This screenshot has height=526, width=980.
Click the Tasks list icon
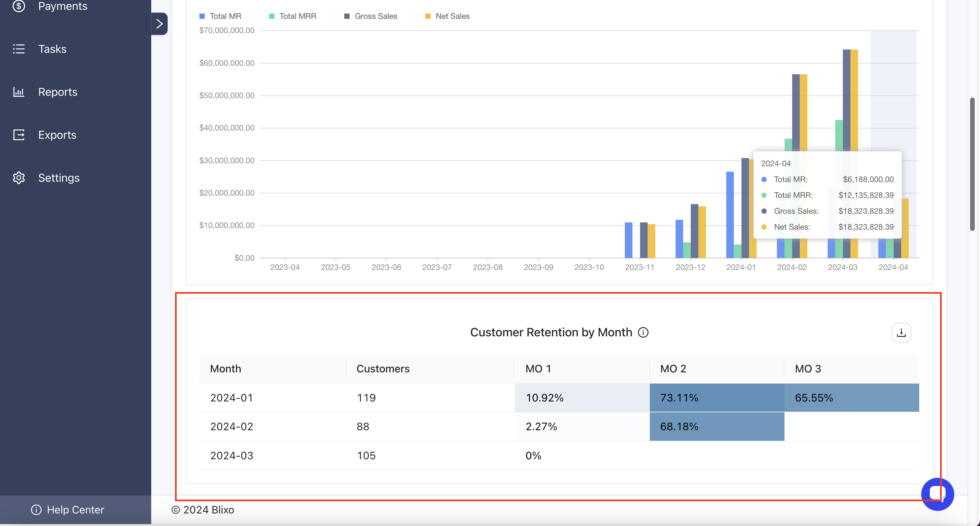pyautogui.click(x=18, y=49)
